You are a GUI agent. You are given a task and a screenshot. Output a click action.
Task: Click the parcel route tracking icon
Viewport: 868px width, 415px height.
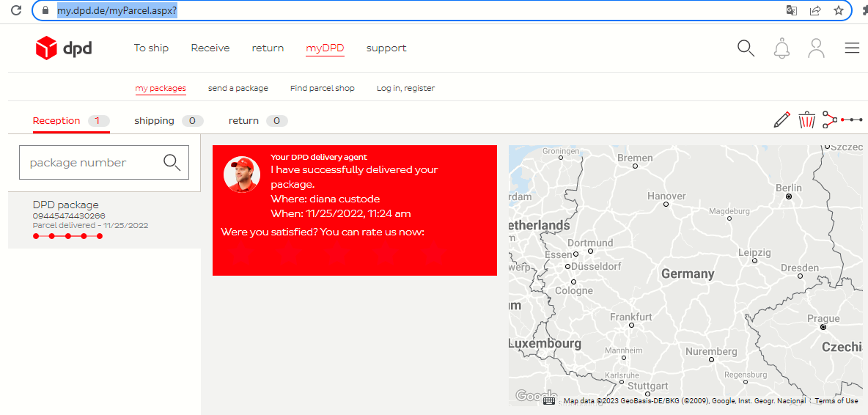[842, 120]
